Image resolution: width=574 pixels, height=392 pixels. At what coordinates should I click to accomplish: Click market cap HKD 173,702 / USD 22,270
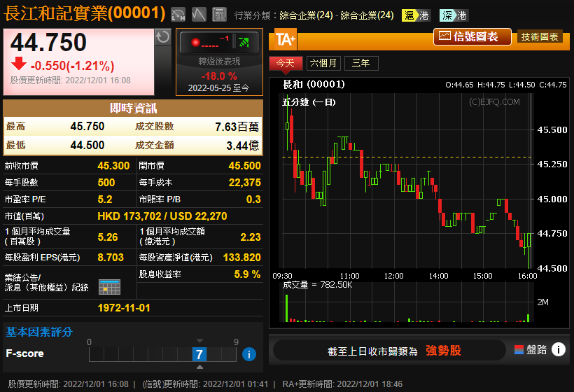click(x=162, y=216)
